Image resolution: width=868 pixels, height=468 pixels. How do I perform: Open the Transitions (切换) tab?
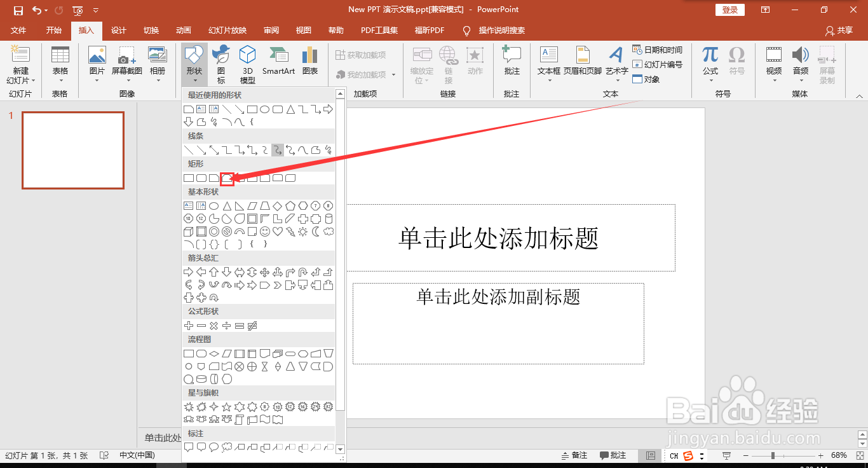click(151, 30)
